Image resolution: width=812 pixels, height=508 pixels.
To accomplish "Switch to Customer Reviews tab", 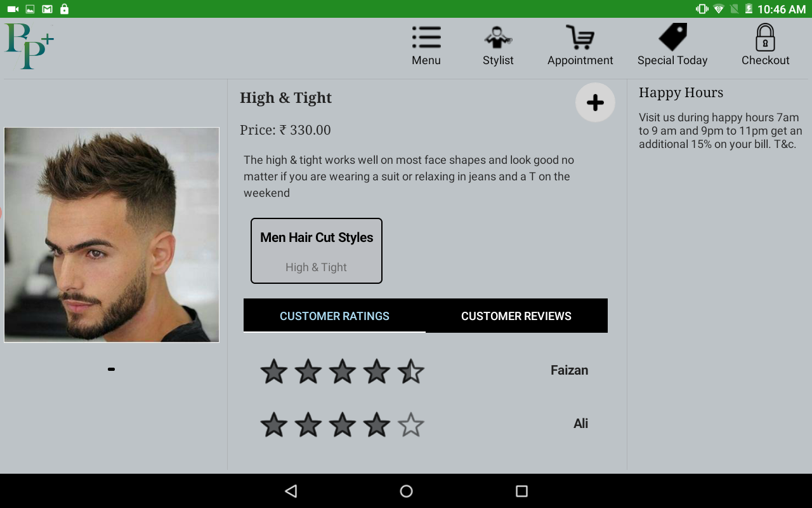I will (516, 316).
